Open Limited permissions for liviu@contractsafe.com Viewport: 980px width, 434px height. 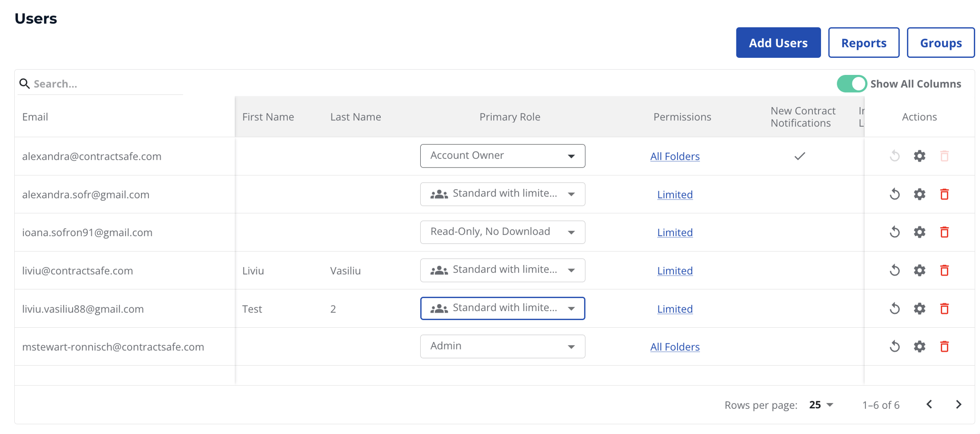[675, 270]
